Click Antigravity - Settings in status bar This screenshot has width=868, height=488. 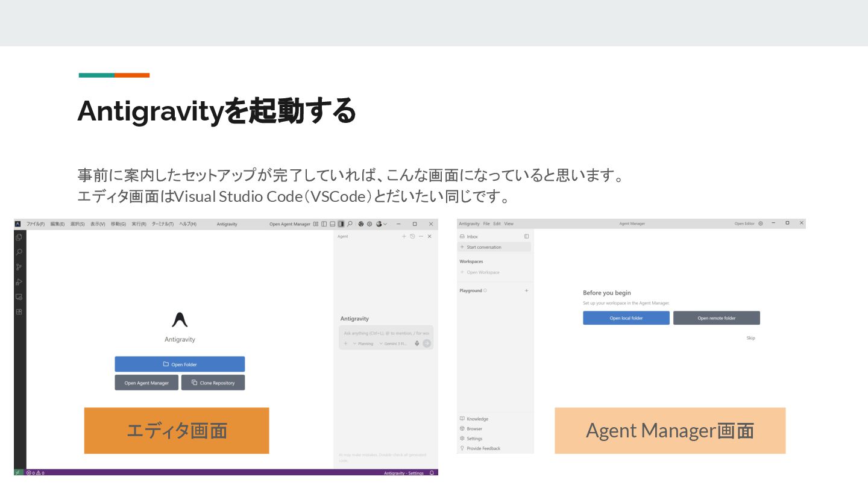[x=404, y=473]
